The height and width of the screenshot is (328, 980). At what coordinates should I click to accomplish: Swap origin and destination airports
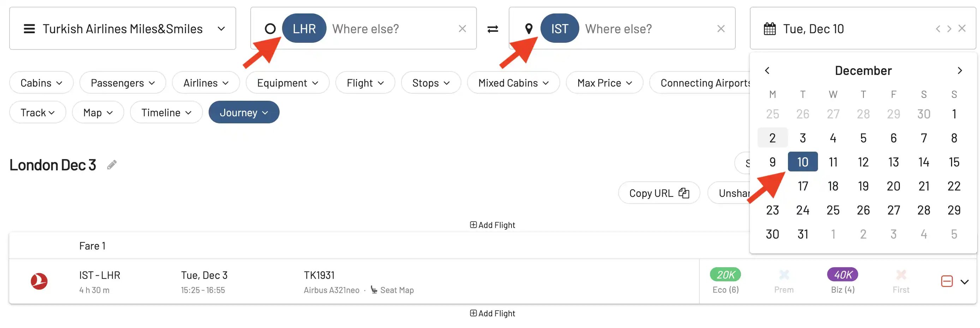click(x=493, y=29)
